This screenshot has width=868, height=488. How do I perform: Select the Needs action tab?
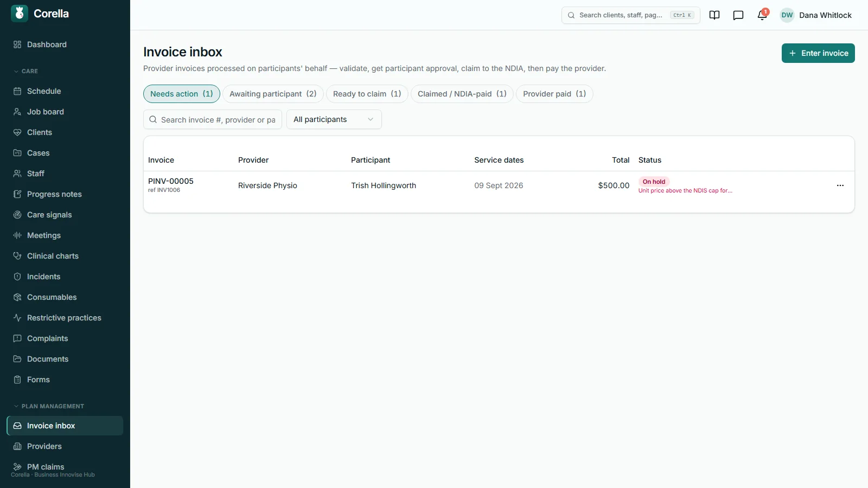[x=182, y=94]
